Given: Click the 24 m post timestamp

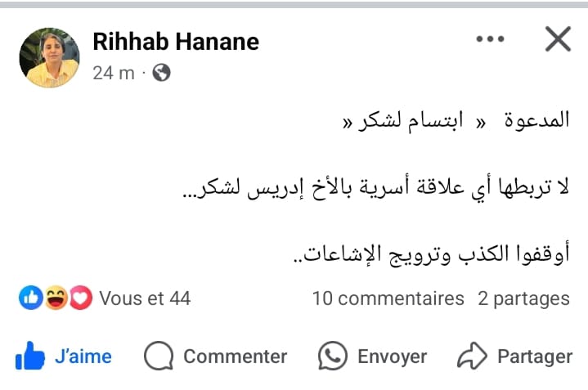Looking at the screenshot, I should coord(113,73).
